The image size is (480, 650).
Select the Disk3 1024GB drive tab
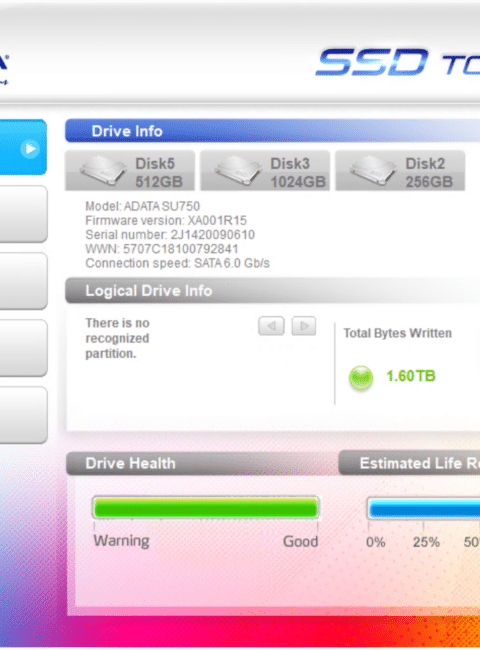pyautogui.click(x=265, y=171)
